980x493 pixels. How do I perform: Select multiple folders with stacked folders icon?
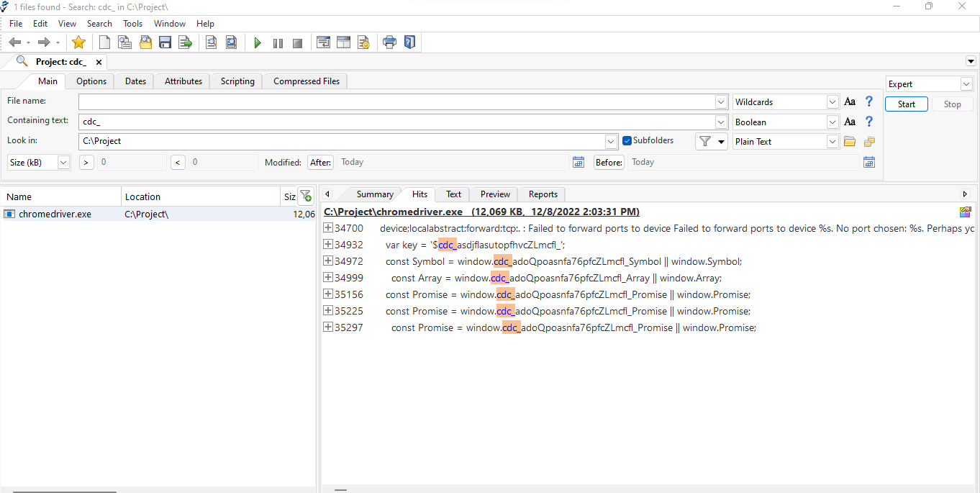pos(869,142)
